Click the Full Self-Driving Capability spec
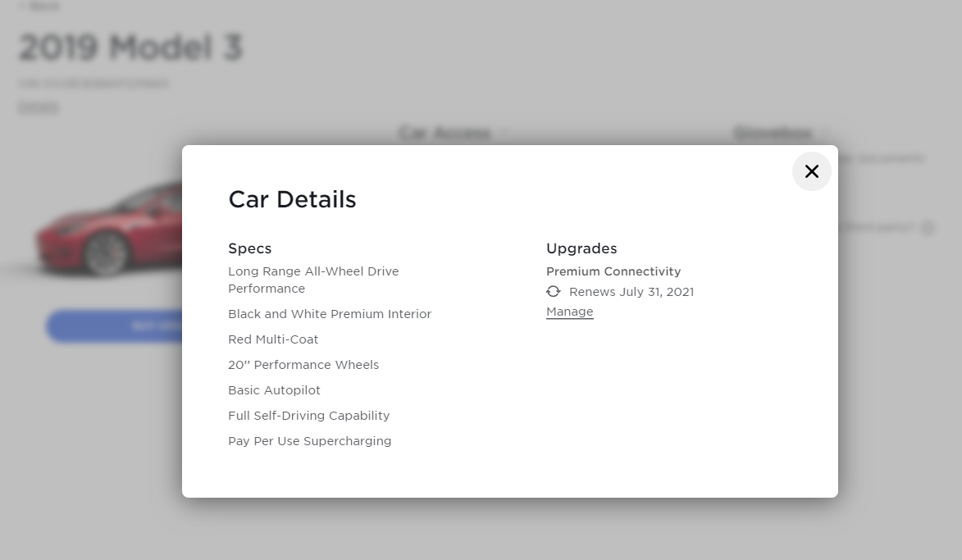 coord(308,416)
